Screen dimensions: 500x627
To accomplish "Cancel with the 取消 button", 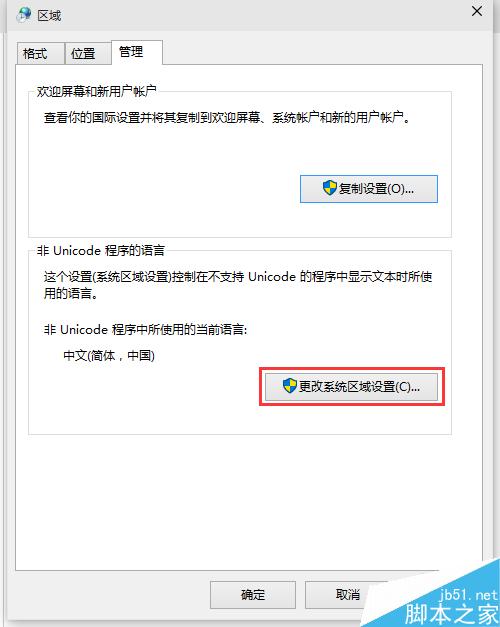I will pos(348,595).
